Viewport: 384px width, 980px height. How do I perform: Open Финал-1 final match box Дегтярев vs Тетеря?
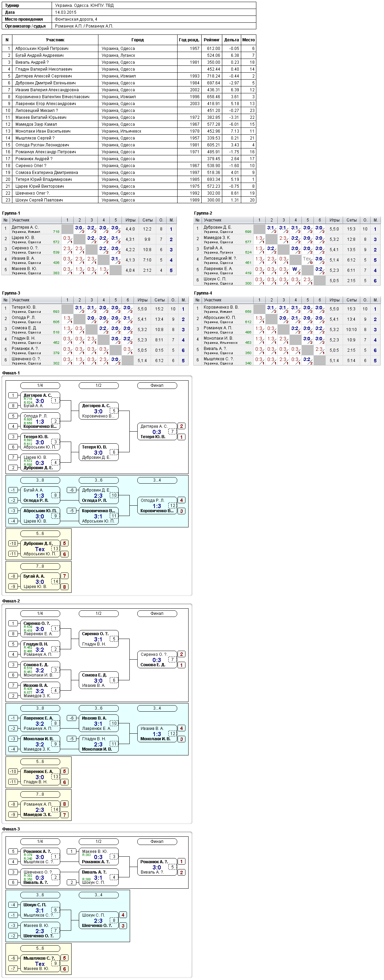[x=157, y=432]
